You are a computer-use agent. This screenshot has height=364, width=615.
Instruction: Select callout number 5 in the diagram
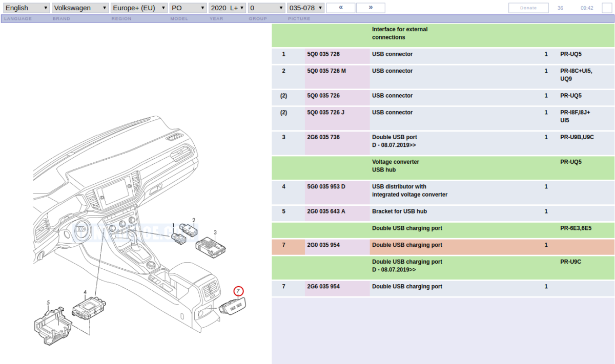pyautogui.click(x=48, y=303)
